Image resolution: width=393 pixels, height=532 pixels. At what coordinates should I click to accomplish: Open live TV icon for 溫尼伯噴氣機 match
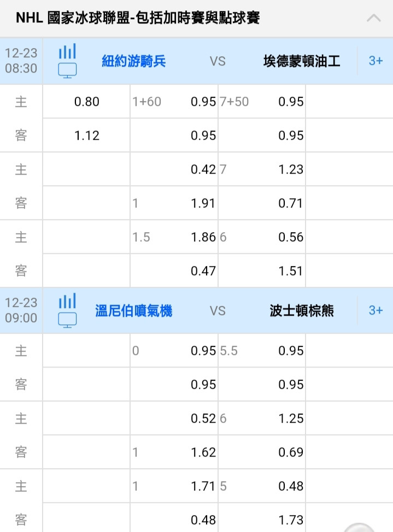(x=67, y=320)
